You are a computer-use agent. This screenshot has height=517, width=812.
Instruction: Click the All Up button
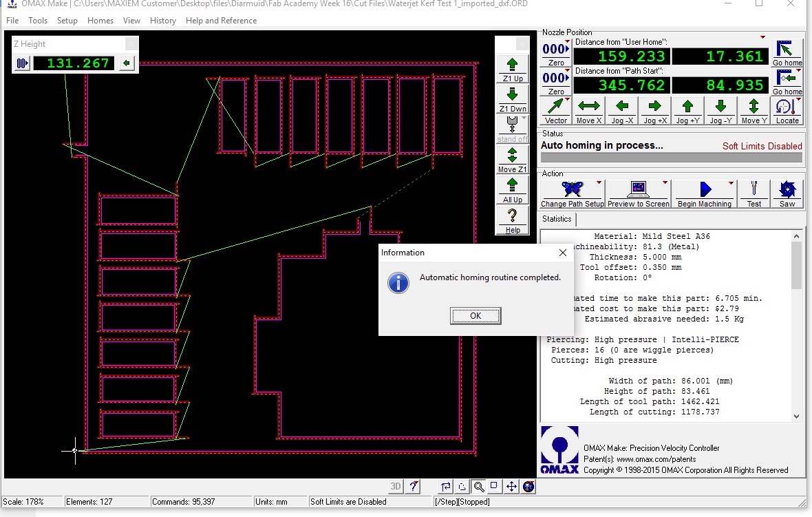pyautogui.click(x=513, y=189)
